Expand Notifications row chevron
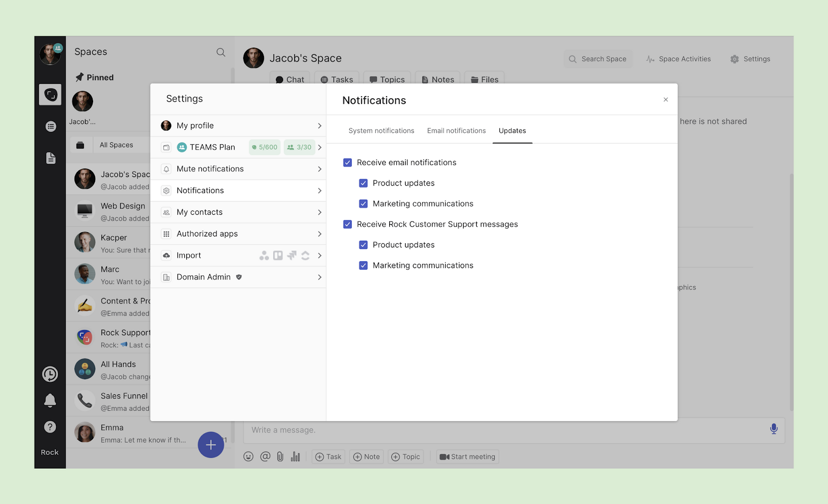828x504 pixels. (x=319, y=191)
